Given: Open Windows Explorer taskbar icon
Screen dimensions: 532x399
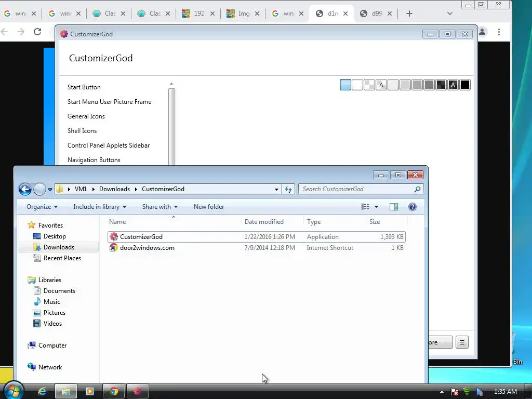Looking at the screenshot, I should 66,392.
